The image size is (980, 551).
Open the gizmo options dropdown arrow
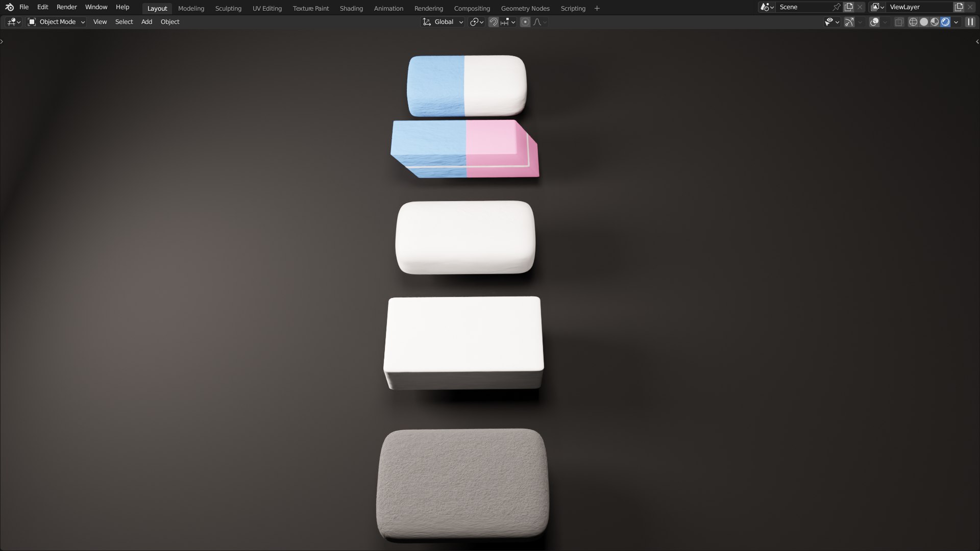click(x=860, y=22)
